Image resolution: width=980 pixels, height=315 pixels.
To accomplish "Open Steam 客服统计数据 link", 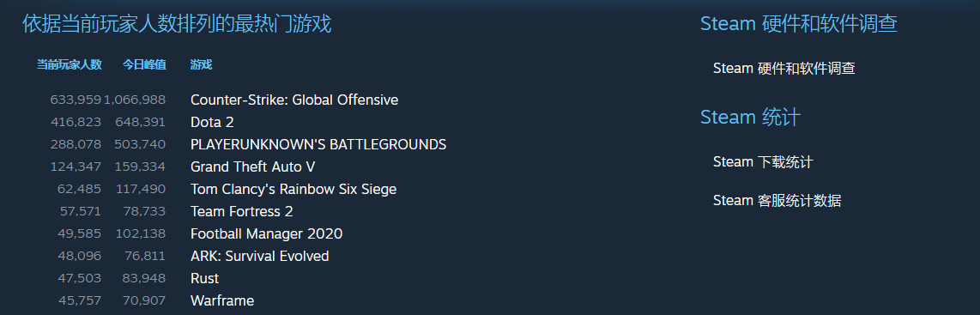I will point(777,201).
